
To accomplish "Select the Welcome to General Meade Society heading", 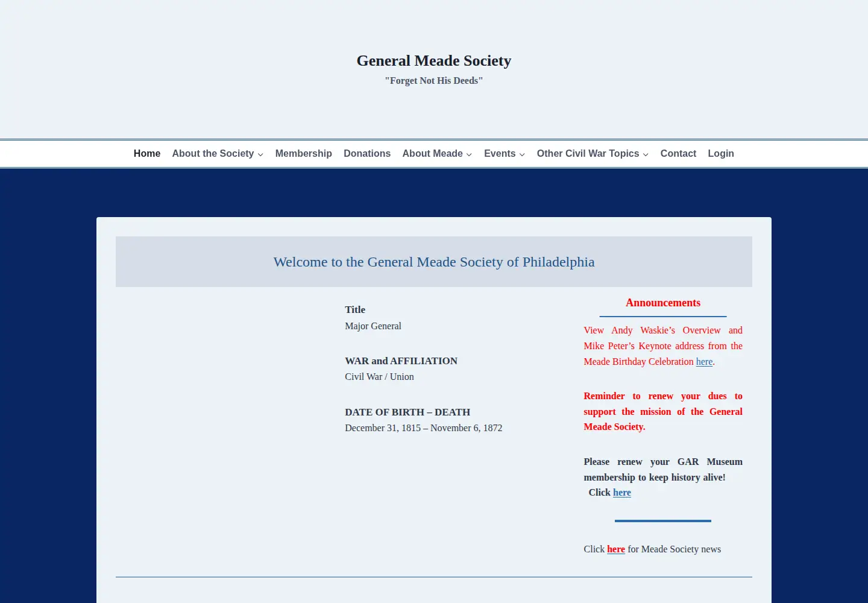I will 434,262.
